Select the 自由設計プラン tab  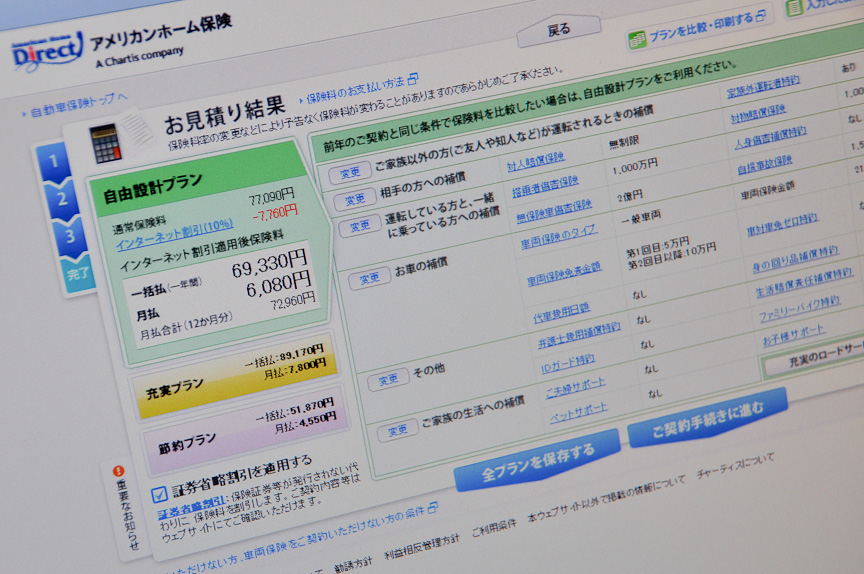point(153,187)
